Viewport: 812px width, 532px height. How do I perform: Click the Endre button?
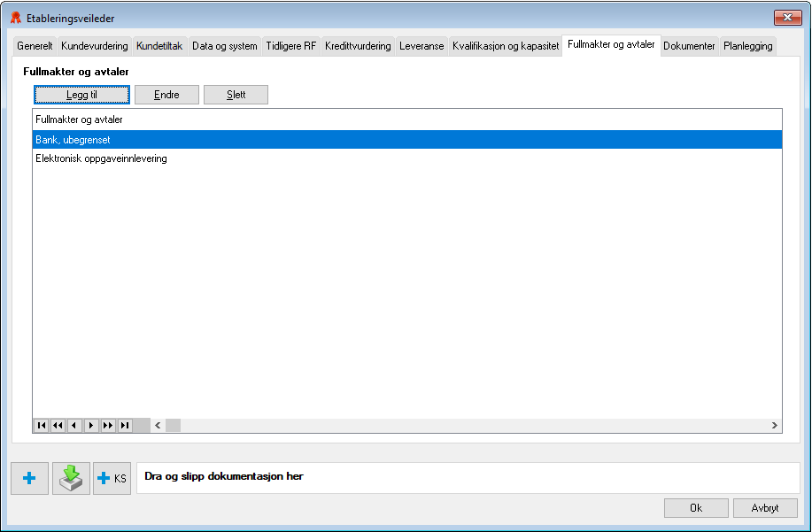pyautogui.click(x=166, y=95)
